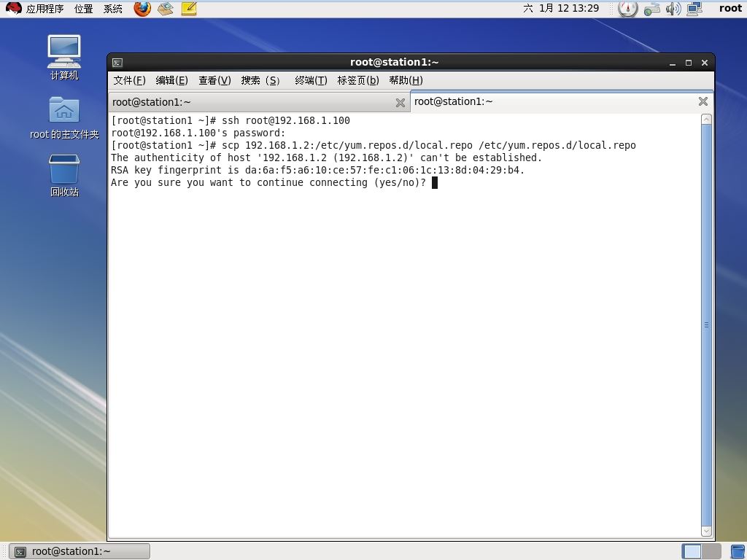Open the 编辑(E) menu
The height and width of the screenshot is (560, 747).
(172, 80)
